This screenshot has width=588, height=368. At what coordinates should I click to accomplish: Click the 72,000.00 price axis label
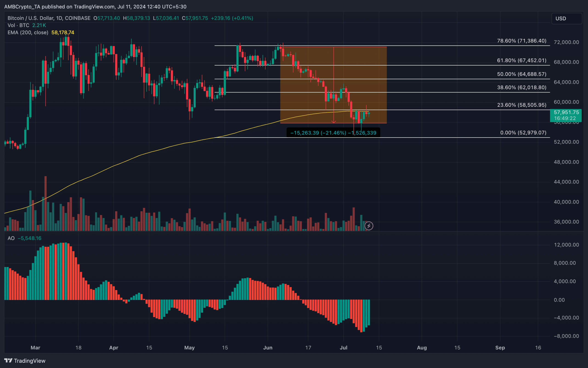(566, 42)
